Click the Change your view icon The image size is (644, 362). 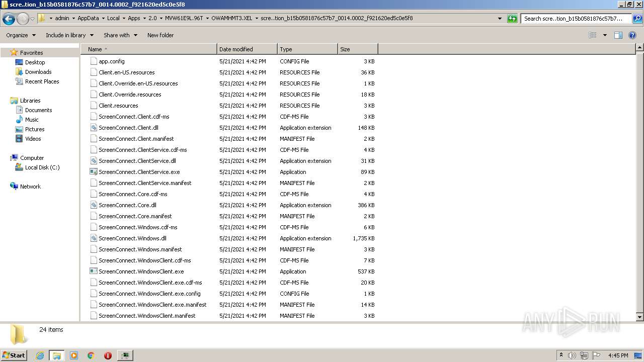[x=593, y=35]
